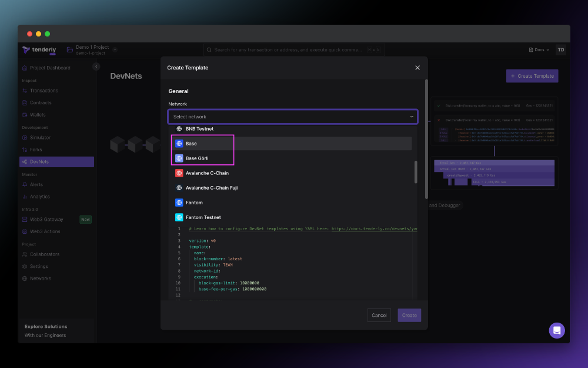Image resolution: width=588 pixels, height=368 pixels.
Task: Click the Simulator play icon
Action: [x=25, y=137]
